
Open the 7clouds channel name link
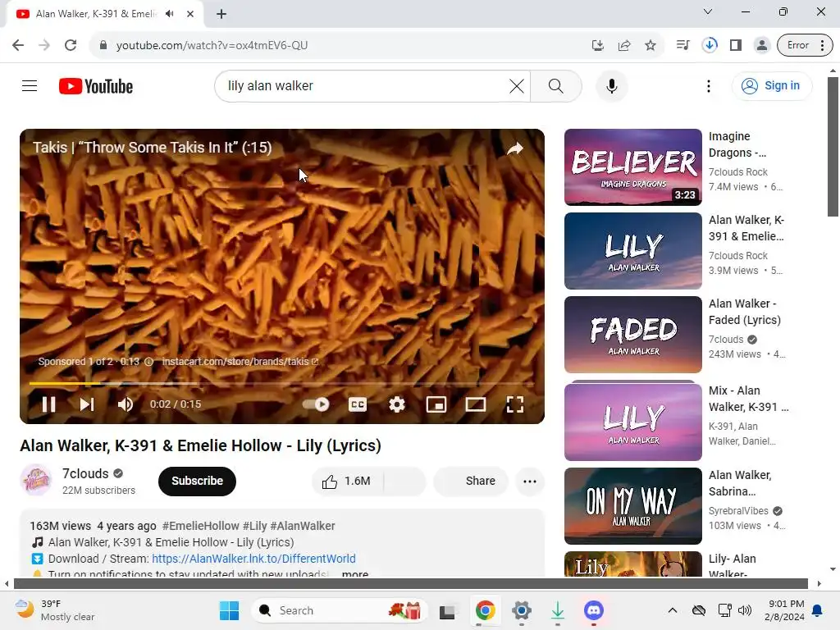click(85, 473)
